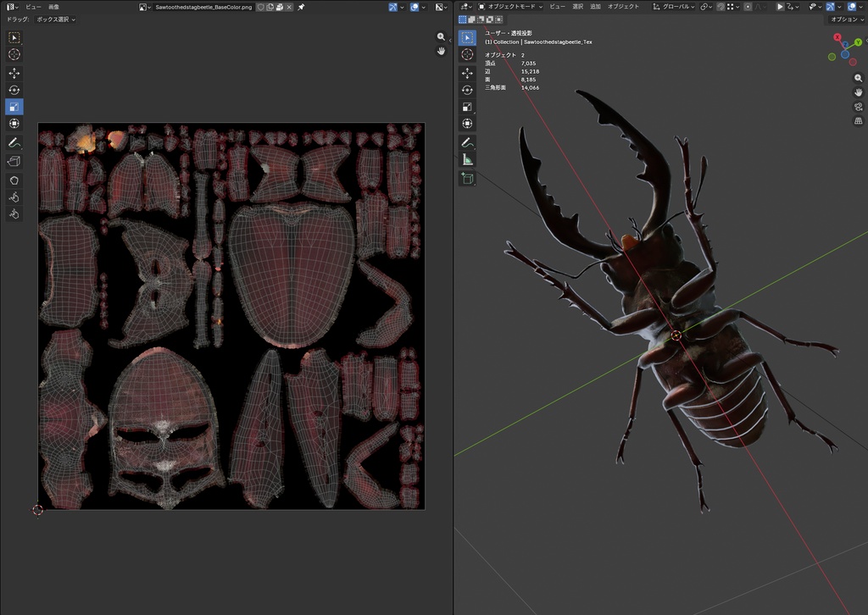
Task: Activate the Measure tool in 3D viewport
Action: point(467,160)
